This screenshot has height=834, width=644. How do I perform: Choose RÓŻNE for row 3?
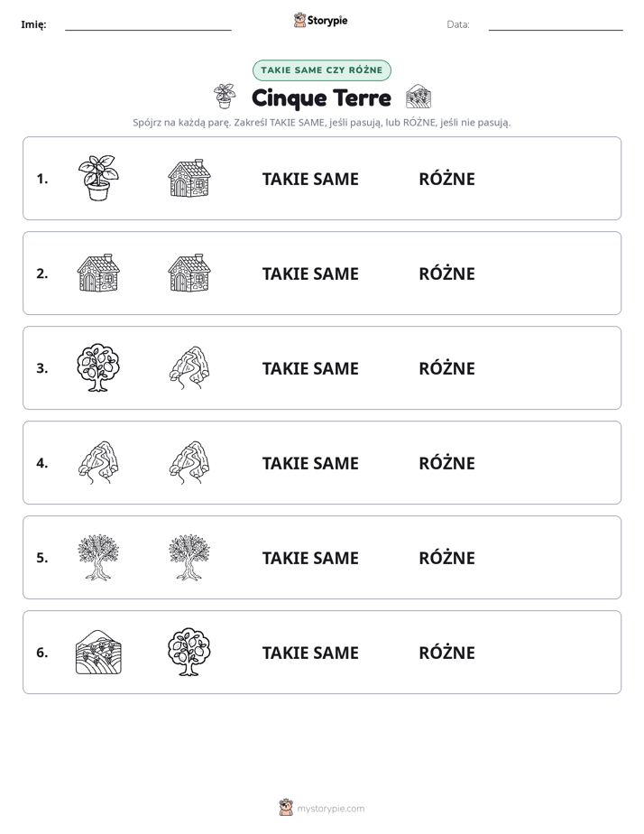446,368
